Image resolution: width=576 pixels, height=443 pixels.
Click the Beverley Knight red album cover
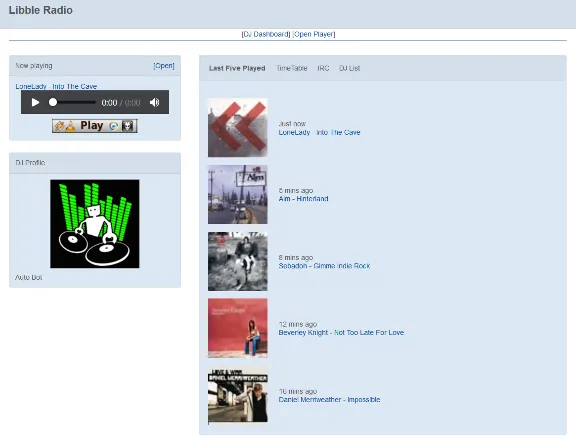click(238, 328)
